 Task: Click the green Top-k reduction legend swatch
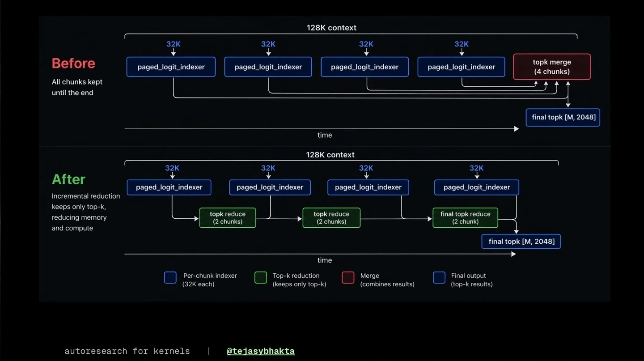(x=261, y=278)
